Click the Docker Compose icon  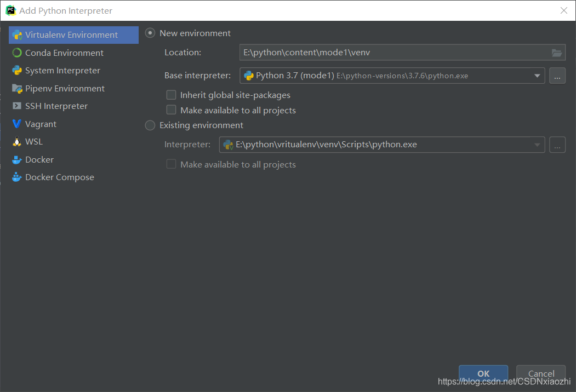pyautogui.click(x=17, y=177)
